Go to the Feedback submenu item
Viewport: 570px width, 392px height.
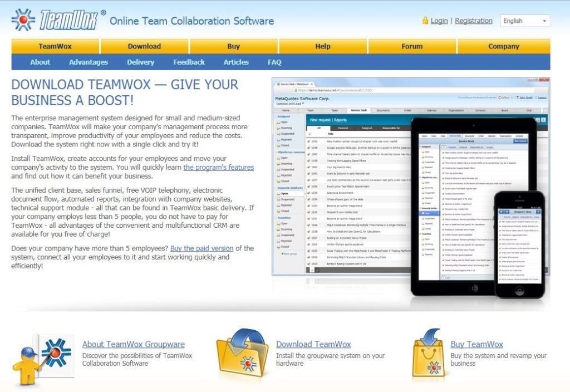click(189, 62)
